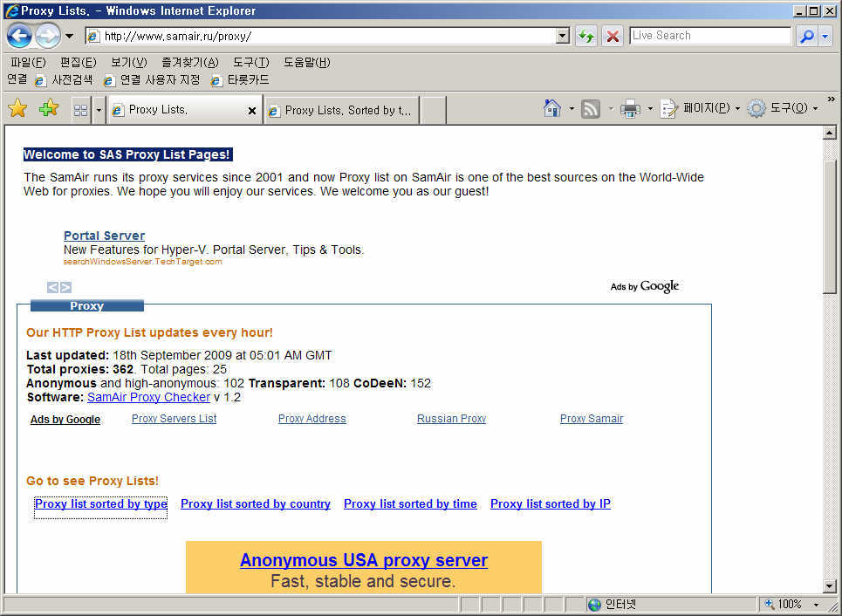842x616 pixels.
Task: Open SamAir Proxy Checker link
Action: 148,397
